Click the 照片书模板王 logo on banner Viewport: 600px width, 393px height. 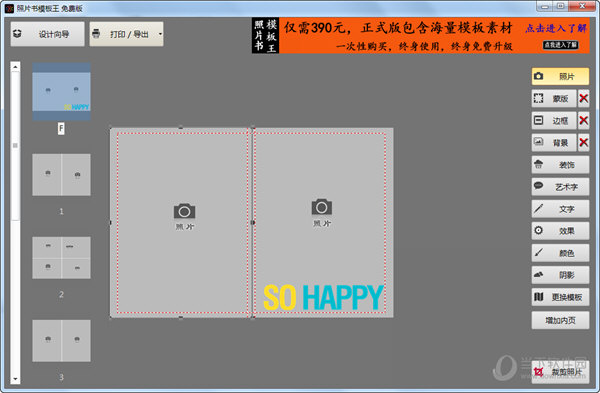(x=266, y=35)
